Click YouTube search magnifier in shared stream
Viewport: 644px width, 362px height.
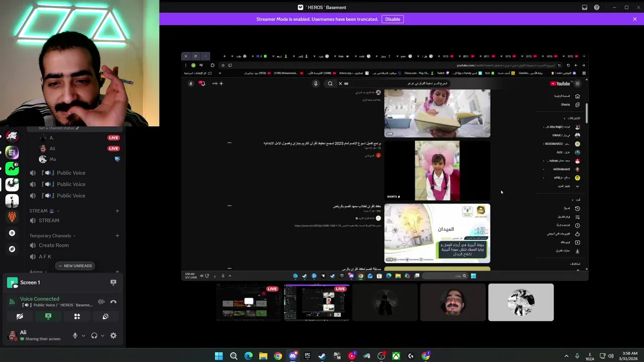330,83
